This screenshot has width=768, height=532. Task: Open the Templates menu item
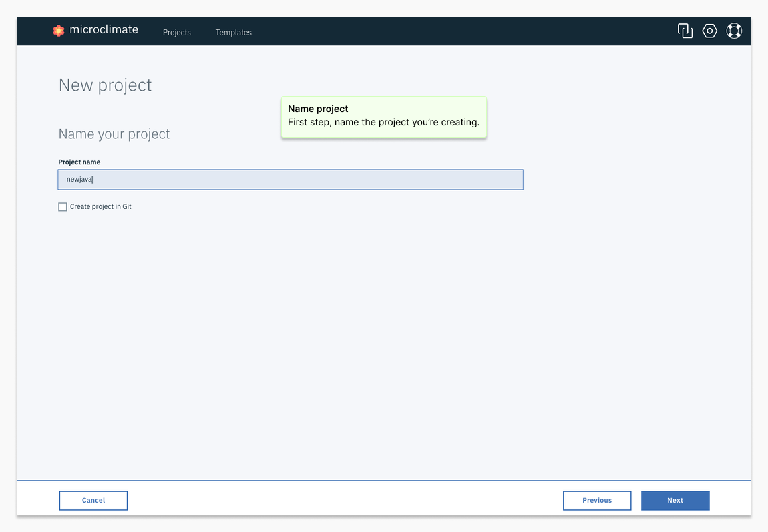pos(233,32)
